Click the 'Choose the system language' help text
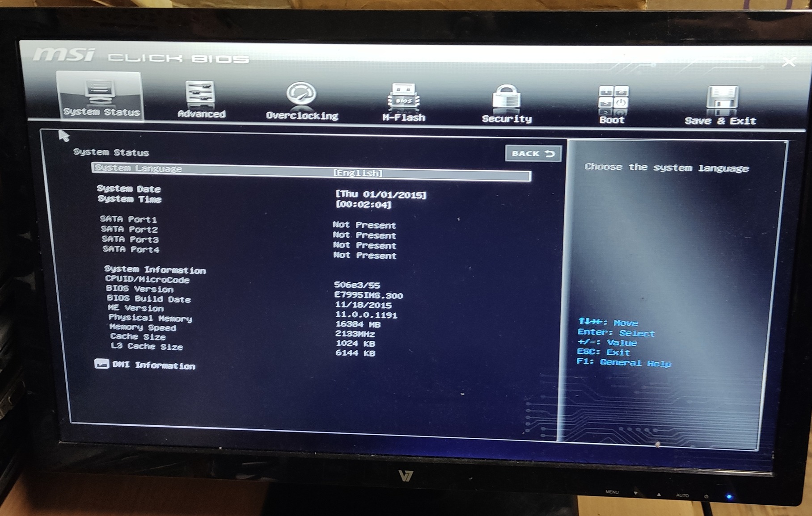Screen dimensions: 812x516 [x=667, y=168]
